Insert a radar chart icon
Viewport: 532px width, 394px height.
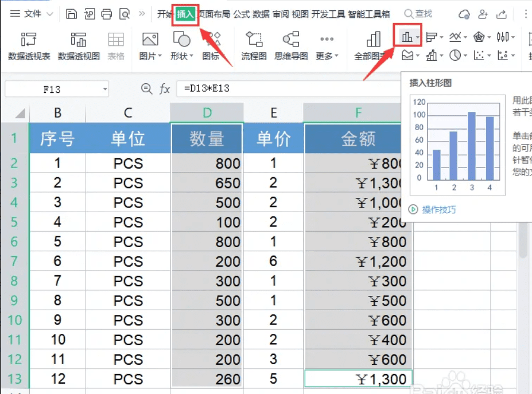(x=480, y=36)
